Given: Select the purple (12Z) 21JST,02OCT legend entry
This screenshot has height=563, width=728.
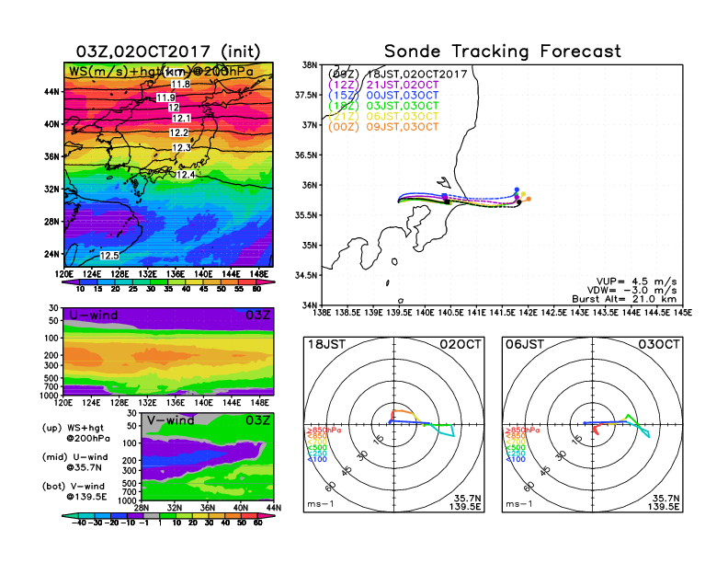Looking at the screenshot, I should coord(383,85).
